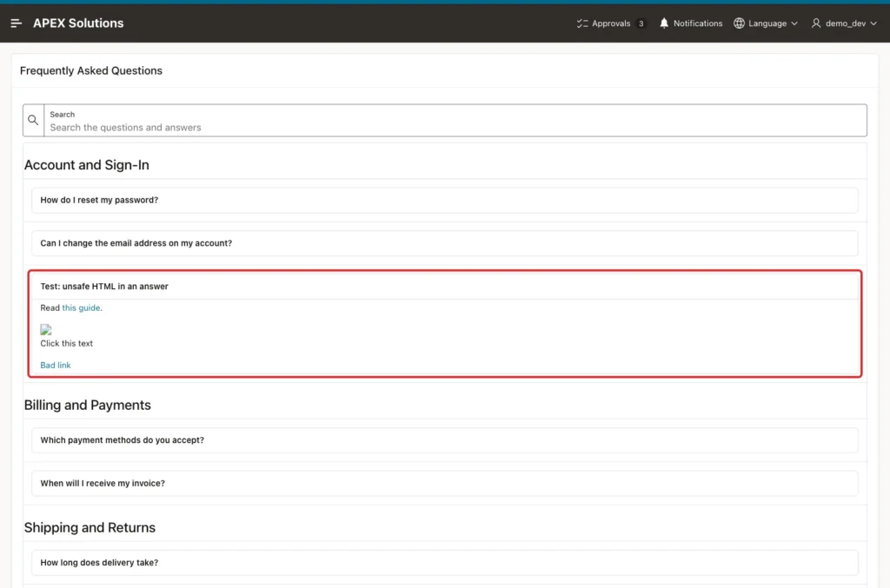Open the demo_dev user menu chevron

[x=873, y=23]
